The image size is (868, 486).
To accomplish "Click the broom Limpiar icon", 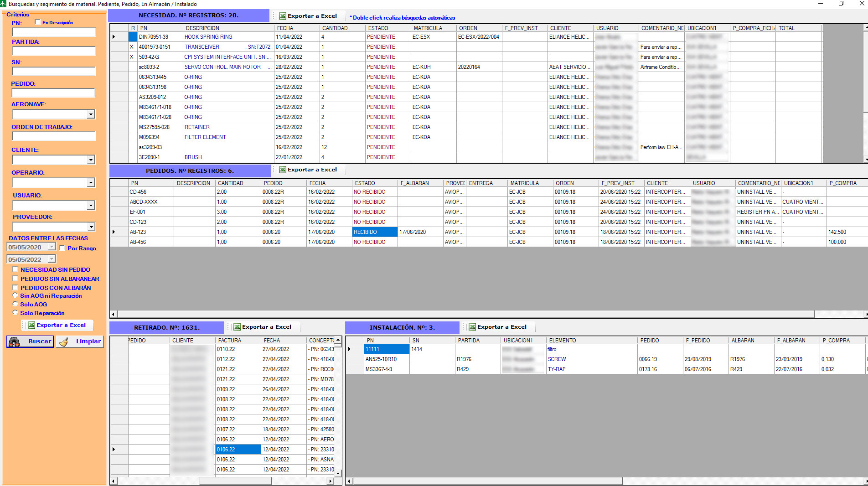I will [x=64, y=341].
